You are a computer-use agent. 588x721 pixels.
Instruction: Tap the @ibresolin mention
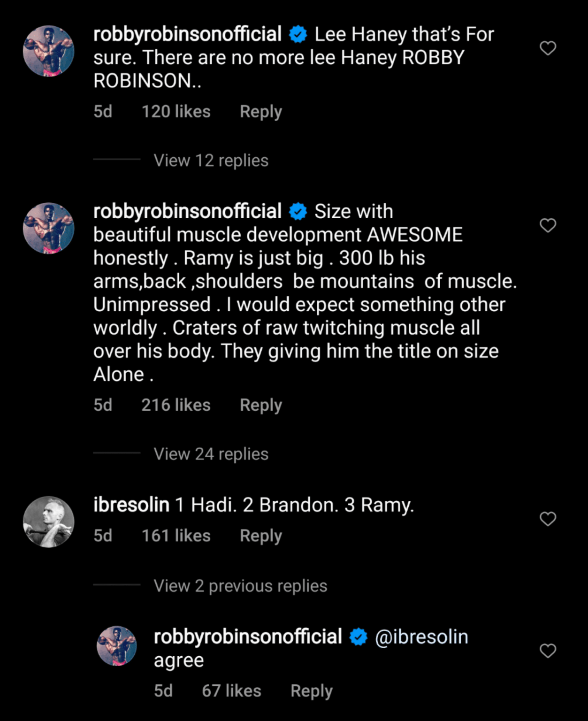(421, 637)
